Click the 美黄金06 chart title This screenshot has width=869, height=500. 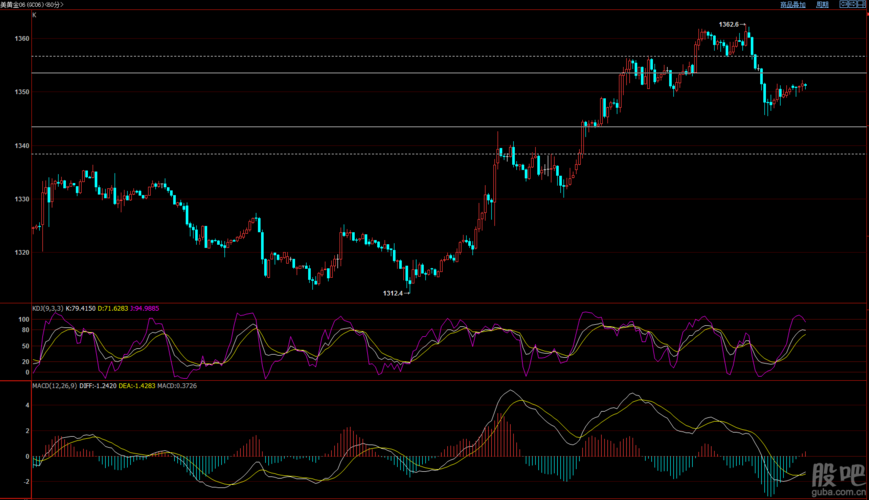(x=15, y=5)
